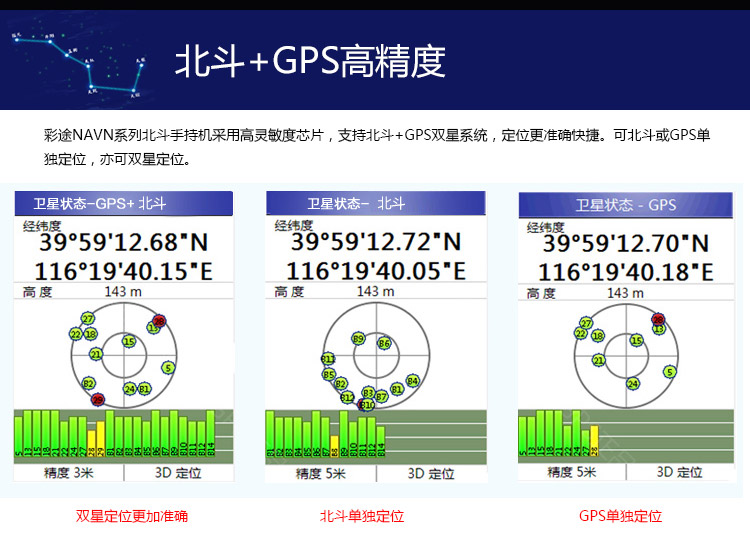Click latitude 39°59'12.68"N value
Viewport: 750px width, 558px height.
[124, 242]
